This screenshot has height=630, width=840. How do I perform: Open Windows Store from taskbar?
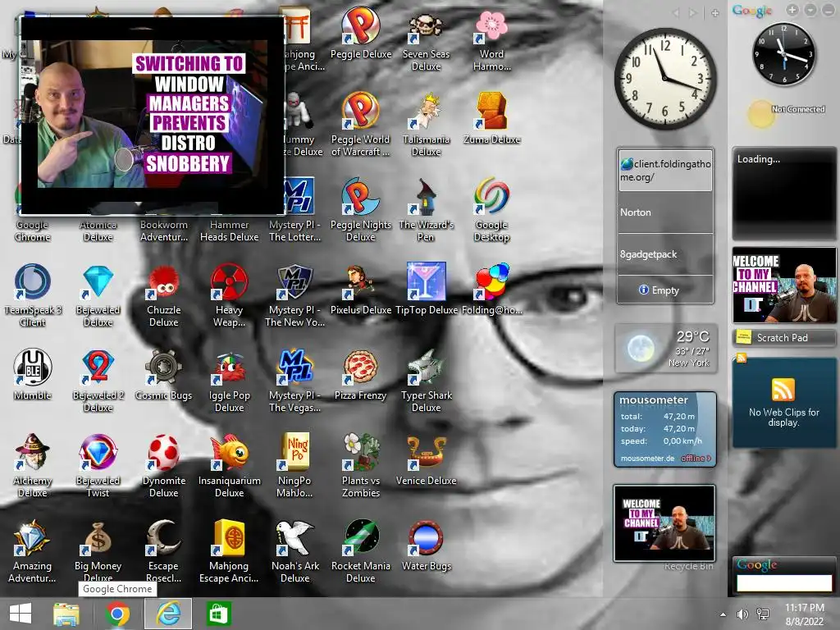click(x=218, y=614)
